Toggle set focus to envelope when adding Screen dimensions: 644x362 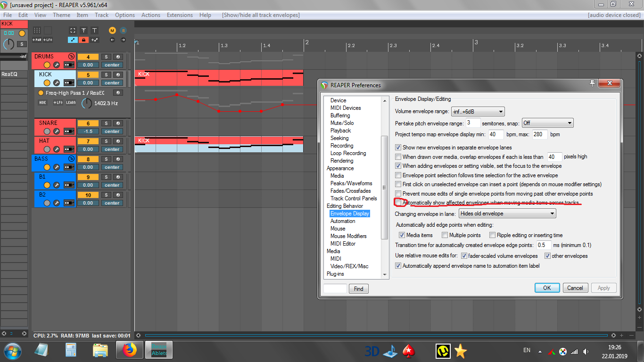tap(398, 166)
